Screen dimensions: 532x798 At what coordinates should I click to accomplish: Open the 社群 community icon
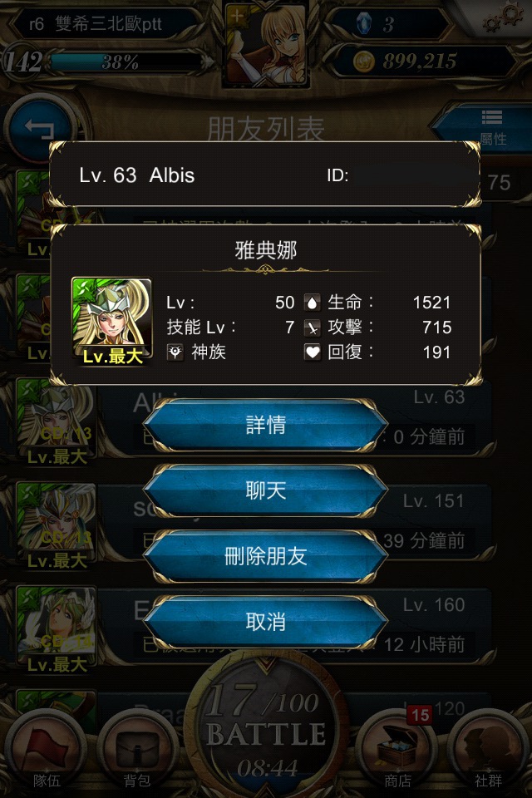click(488, 751)
